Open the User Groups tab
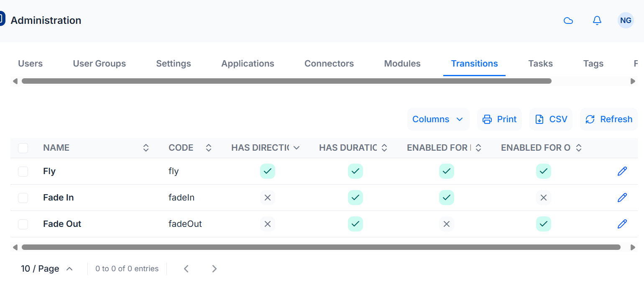Screen dimensions: 644x293 [100, 64]
